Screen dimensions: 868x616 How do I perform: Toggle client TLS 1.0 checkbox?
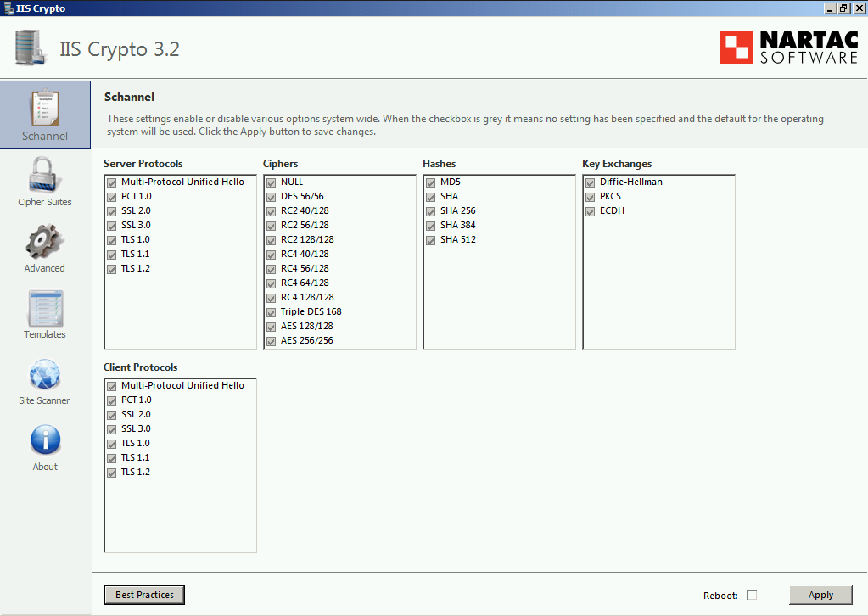(112, 443)
